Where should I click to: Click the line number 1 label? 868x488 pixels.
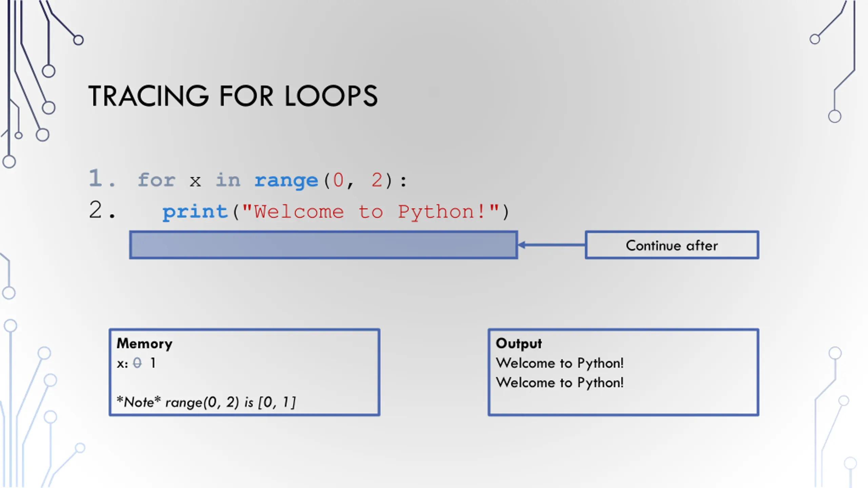coord(102,178)
